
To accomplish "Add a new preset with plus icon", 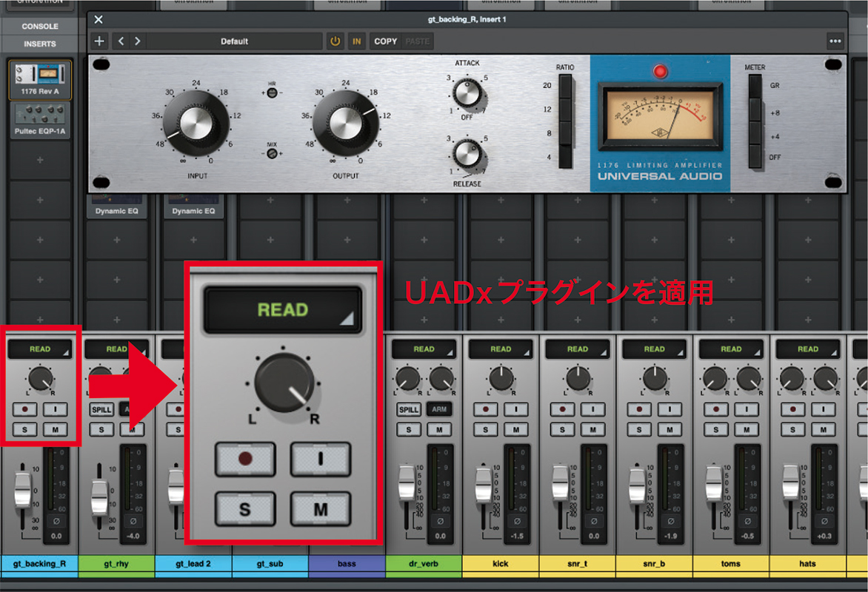I will [x=99, y=41].
